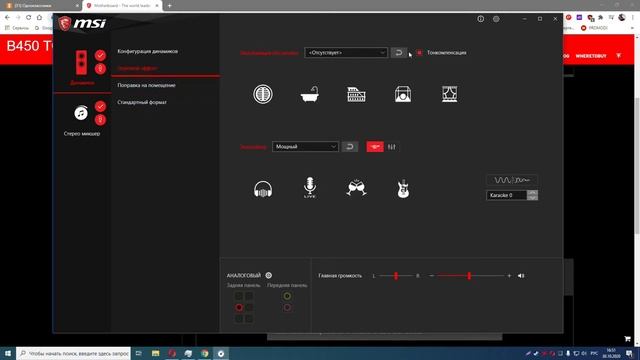Viewport: 640px width, 360px height.
Task: Open the equalizer dropdown showing Мощный
Action: click(305, 147)
